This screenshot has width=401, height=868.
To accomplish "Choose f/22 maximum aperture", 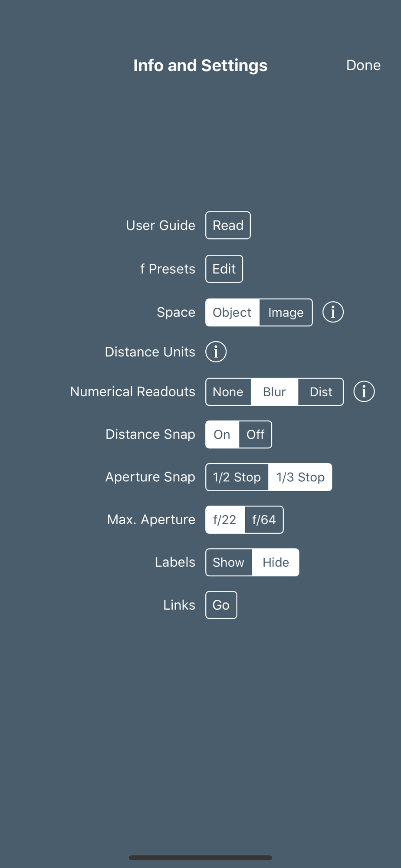I will [225, 519].
